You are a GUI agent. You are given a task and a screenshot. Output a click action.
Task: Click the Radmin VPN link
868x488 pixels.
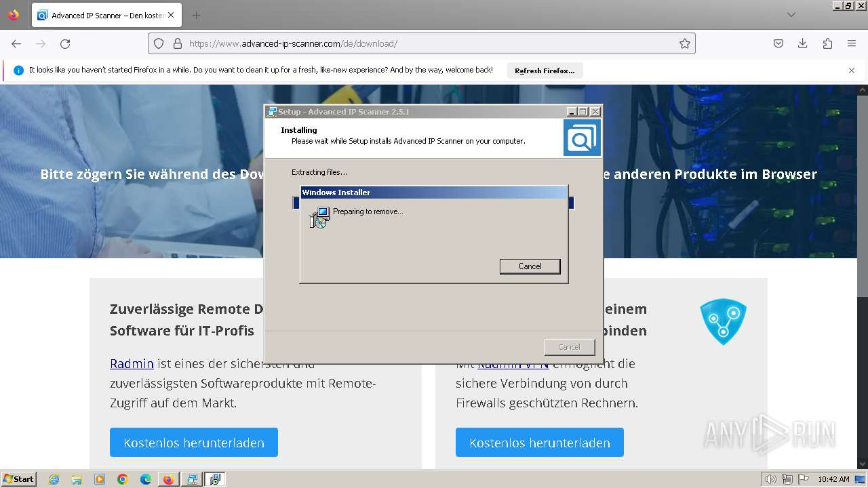(x=513, y=364)
